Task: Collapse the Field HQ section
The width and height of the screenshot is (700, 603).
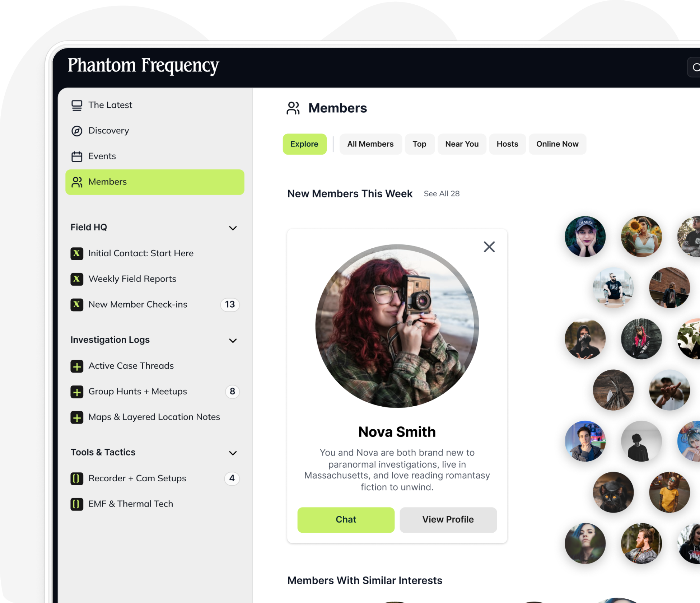Action: (x=233, y=228)
